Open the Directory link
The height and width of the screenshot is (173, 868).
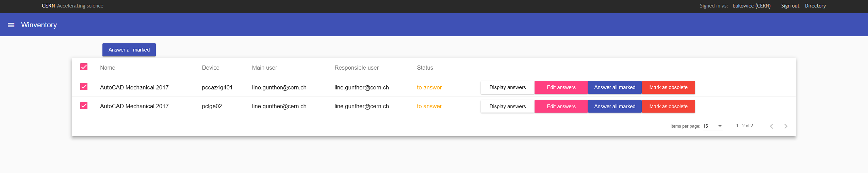pyautogui.click(x=815, y=6)
